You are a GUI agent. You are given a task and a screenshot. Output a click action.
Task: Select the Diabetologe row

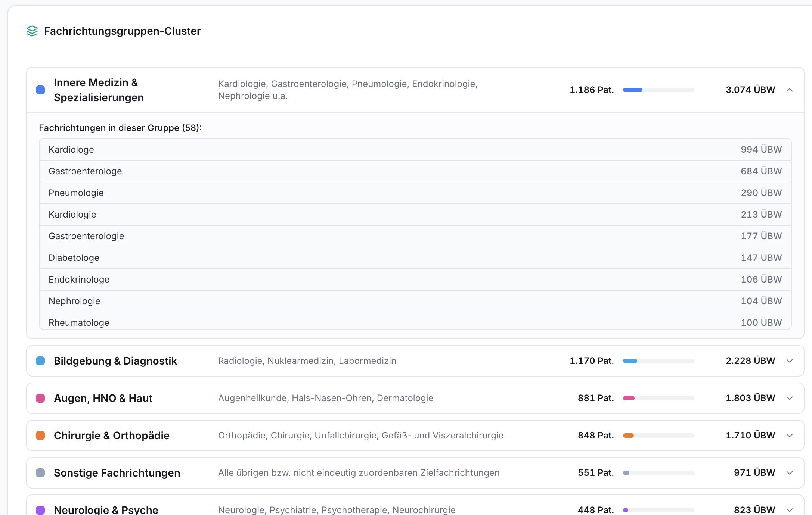tap(415, 258)
